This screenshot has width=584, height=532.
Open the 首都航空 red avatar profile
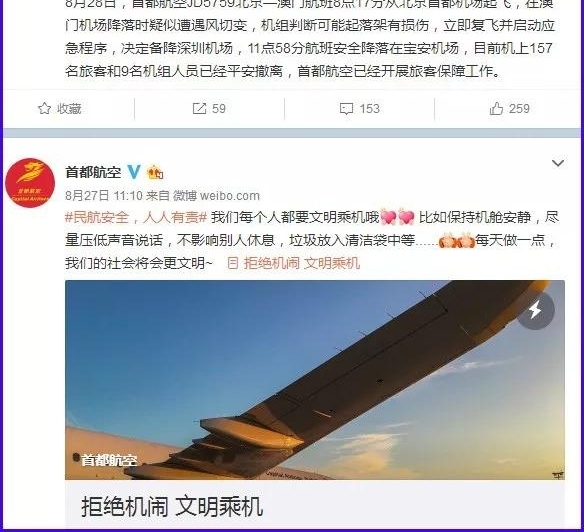[x=30, y=183]
